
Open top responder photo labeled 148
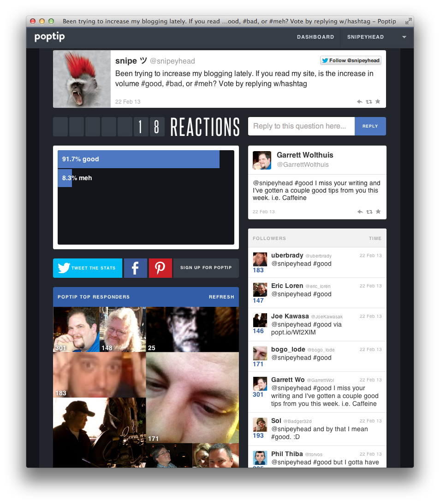[123, 329]
